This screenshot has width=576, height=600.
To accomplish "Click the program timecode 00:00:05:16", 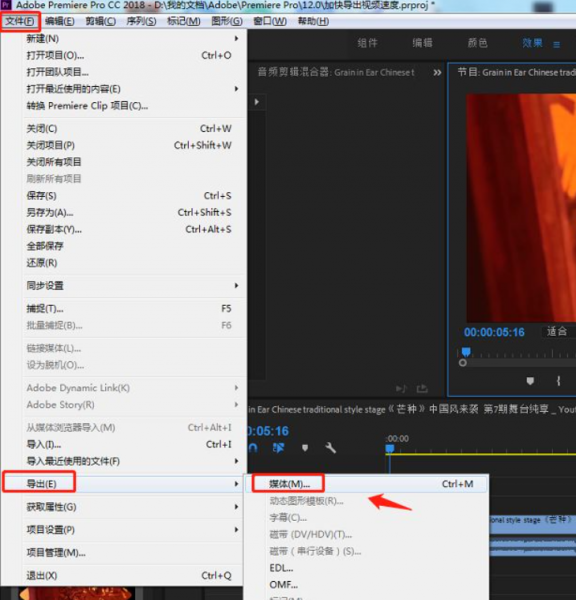I will 494,332.
